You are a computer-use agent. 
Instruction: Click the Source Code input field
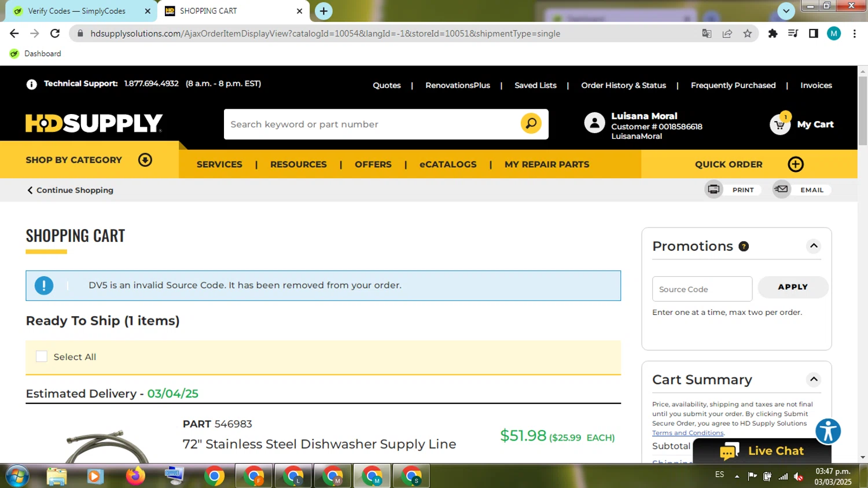[x=702, y=289]
